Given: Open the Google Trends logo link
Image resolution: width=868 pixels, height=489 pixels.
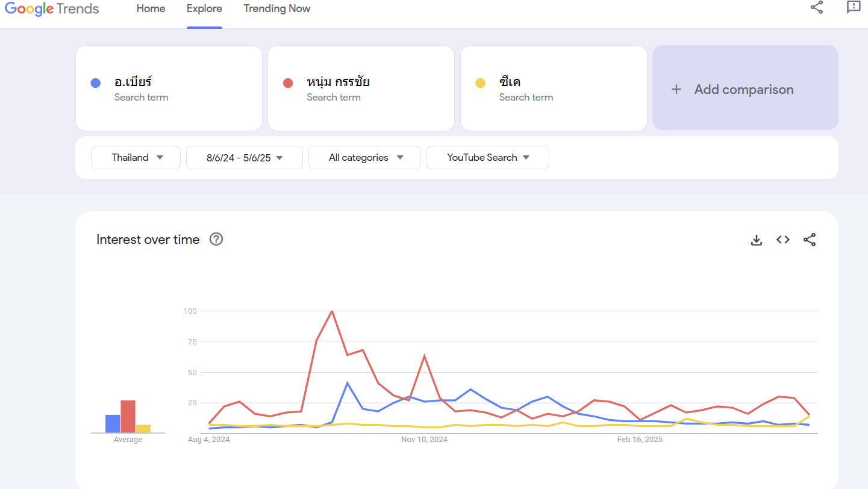Looking at the screenshot, I should click(x=52, y=9).
